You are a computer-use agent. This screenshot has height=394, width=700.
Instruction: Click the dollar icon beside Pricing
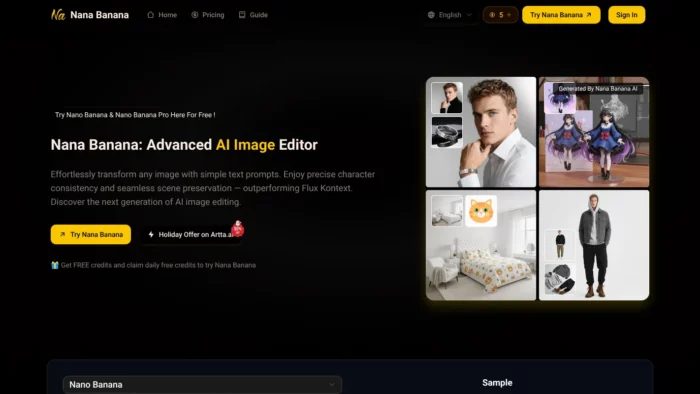click(x=195, y=15)
